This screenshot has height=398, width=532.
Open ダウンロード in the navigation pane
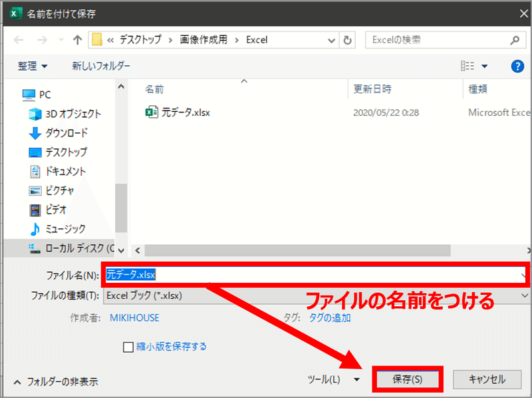pyautogui.click(x=59, y=133)
